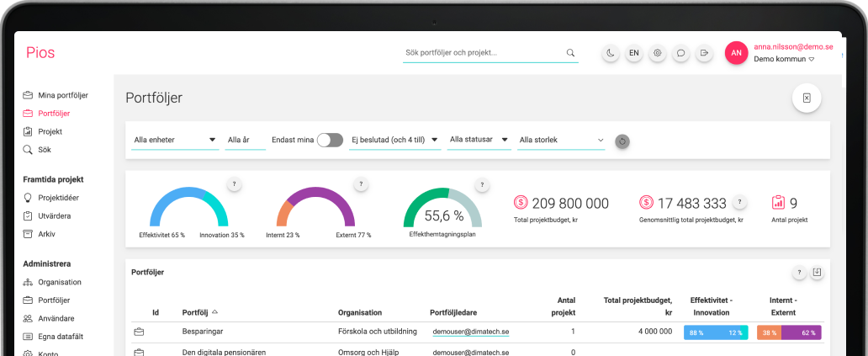Viewport: 868px width, 356px height.
Task: Click the Sök portföljer och projekt field
Action: pyautogui.click(x=482, y=53)
